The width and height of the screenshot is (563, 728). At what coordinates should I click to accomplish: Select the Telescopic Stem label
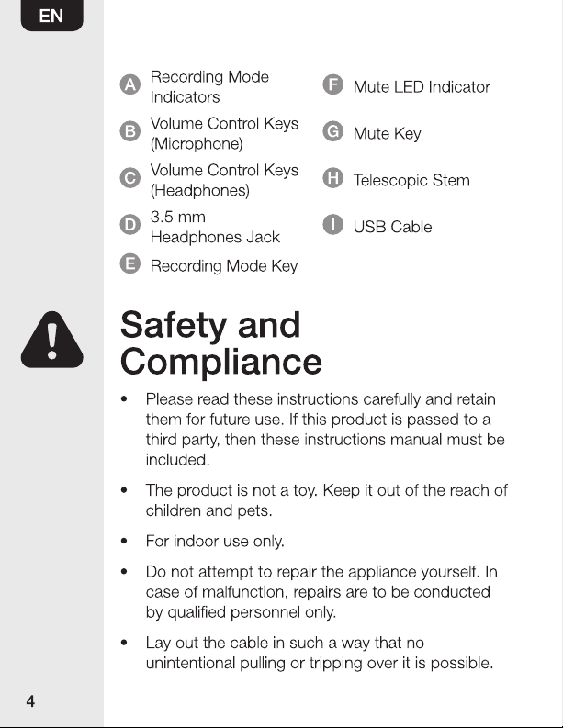click(x=411, y=180)
